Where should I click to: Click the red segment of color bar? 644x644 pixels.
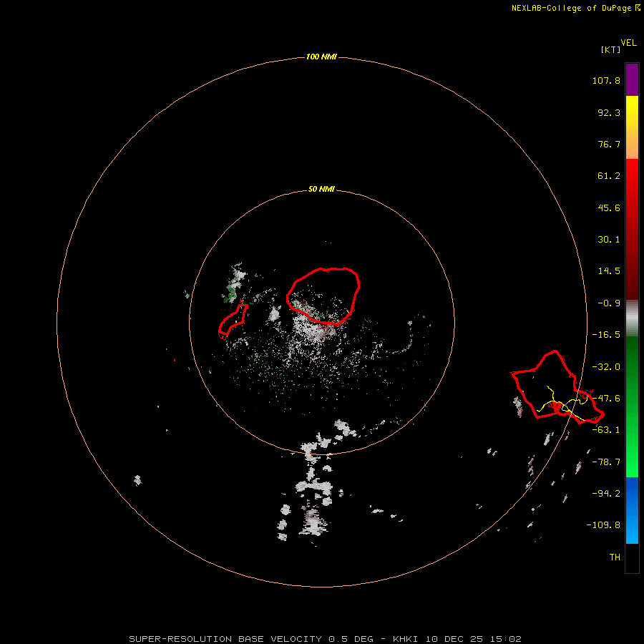[x=632, y=229]
